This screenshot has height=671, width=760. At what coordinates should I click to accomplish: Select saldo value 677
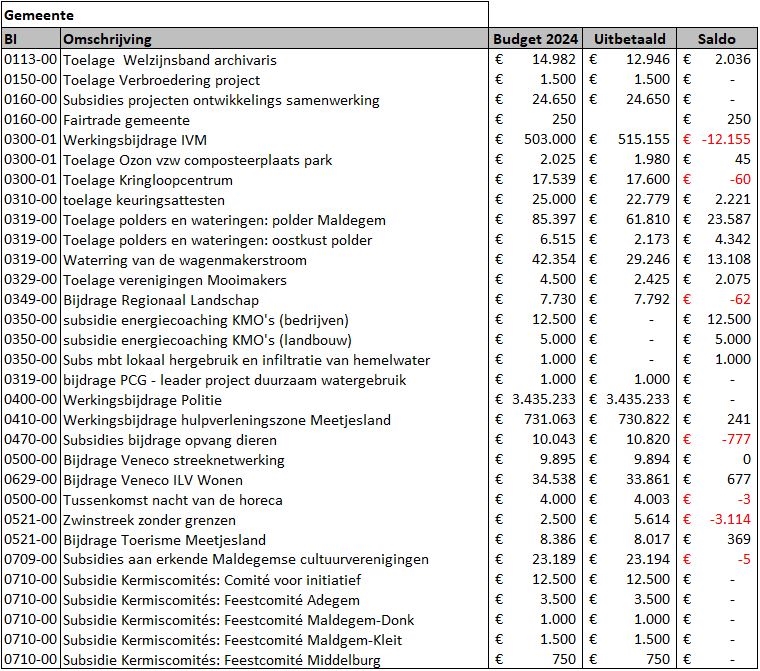click(739, 479)
